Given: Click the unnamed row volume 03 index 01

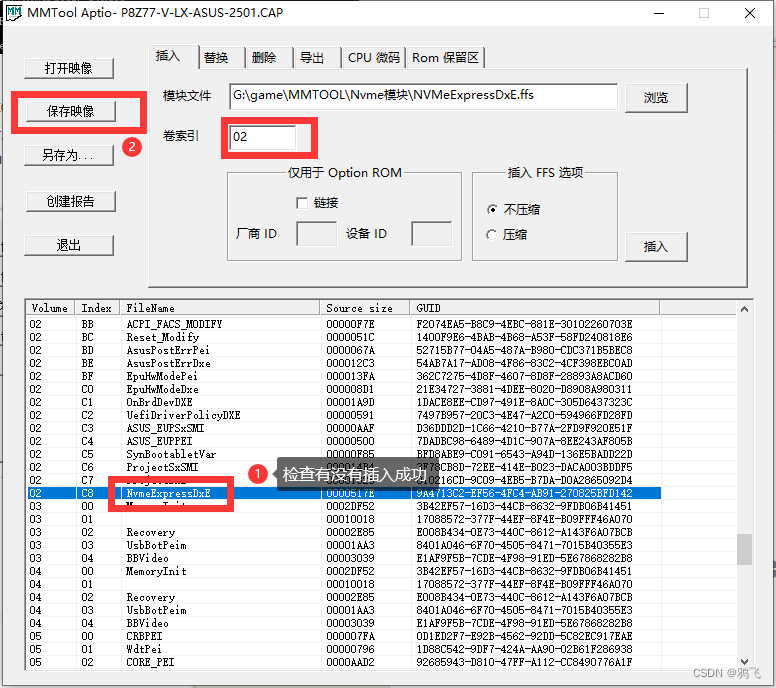Looking at the screenshot, I should pyautogui.click(x=343, y=519).
